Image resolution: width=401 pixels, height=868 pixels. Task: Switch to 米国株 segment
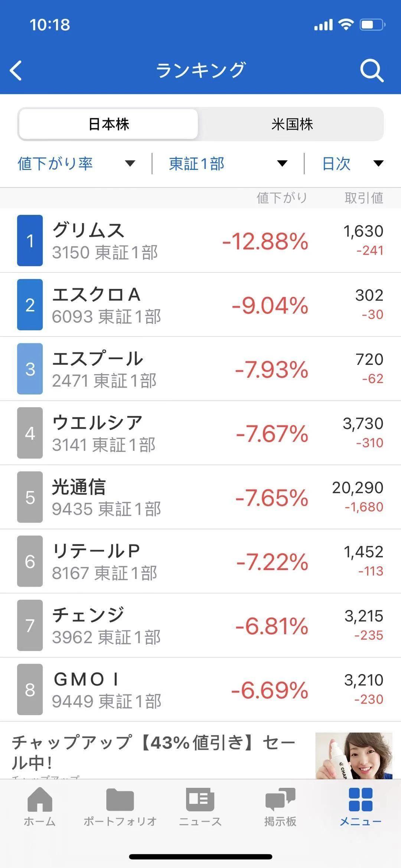pyautogui.click(x=292, y=124)
